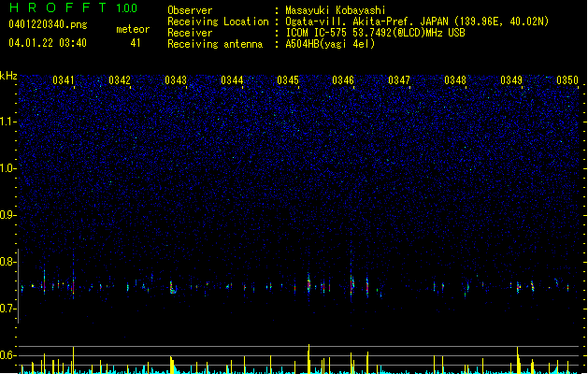Click the meteor count value 41
The width and height of the screenshot is (588, 374).
[136, 43]
